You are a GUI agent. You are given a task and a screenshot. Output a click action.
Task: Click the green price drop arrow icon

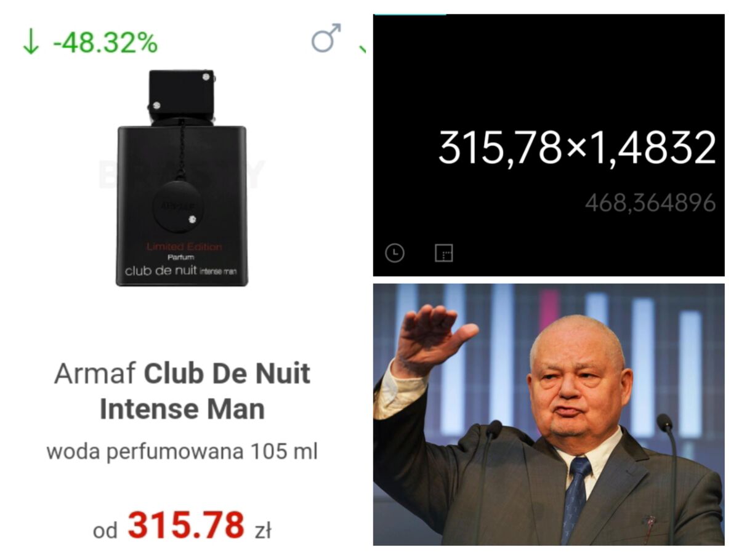click(30, 43)
